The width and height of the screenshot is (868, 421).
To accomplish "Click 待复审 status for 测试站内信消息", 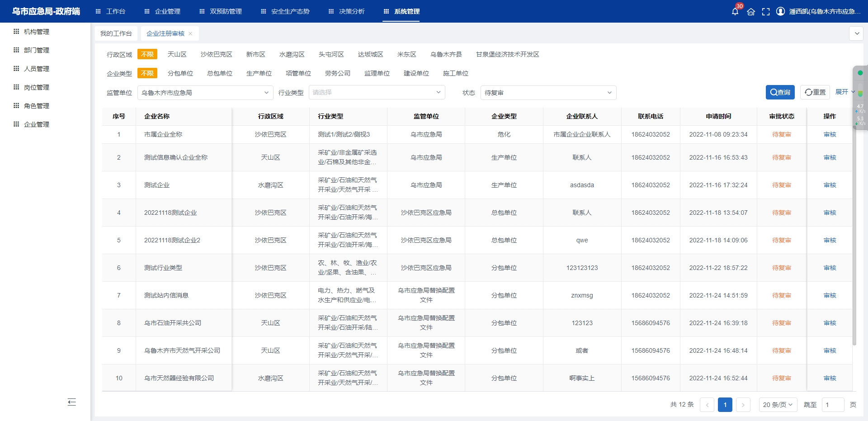I will tap(782, 295).
